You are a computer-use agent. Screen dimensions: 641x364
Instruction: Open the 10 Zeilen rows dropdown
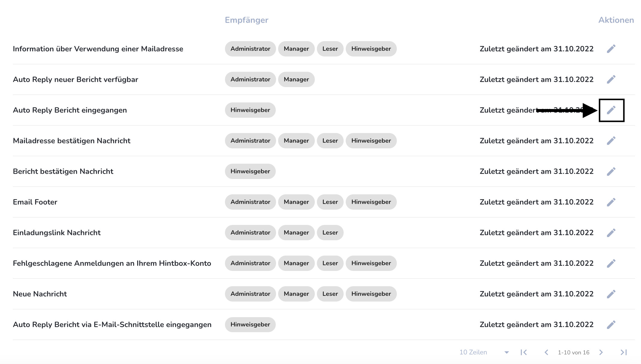tap(484, 352)
